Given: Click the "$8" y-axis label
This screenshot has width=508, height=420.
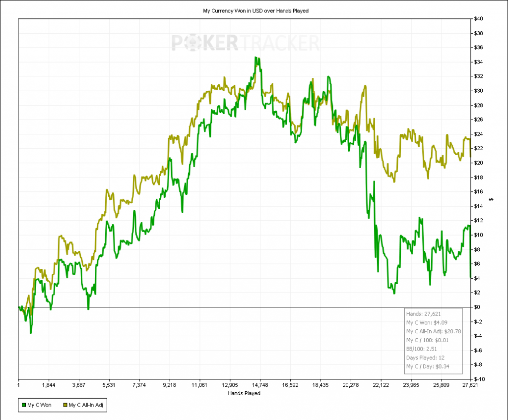Looking at the screenshot, I should tap(477, 249).
